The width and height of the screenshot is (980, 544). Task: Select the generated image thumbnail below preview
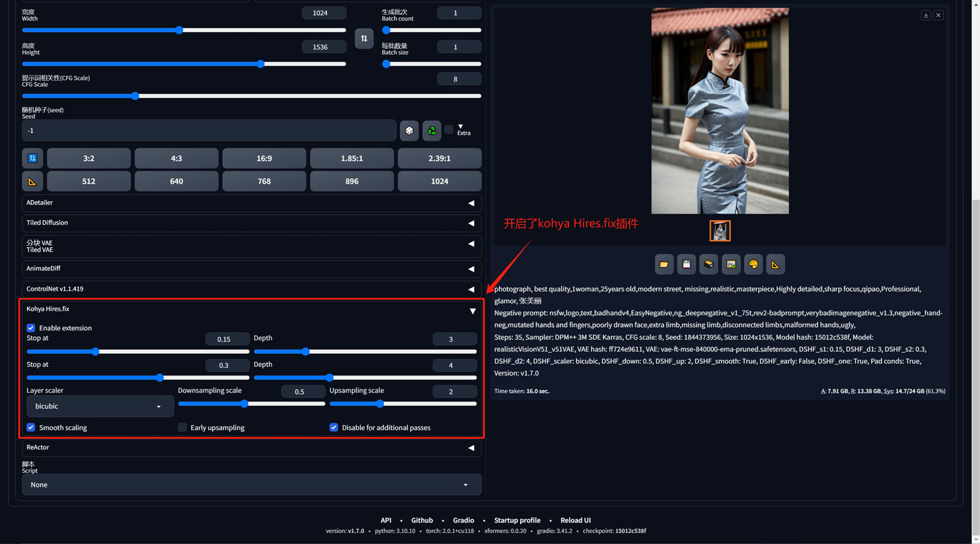tap(720, 231)
